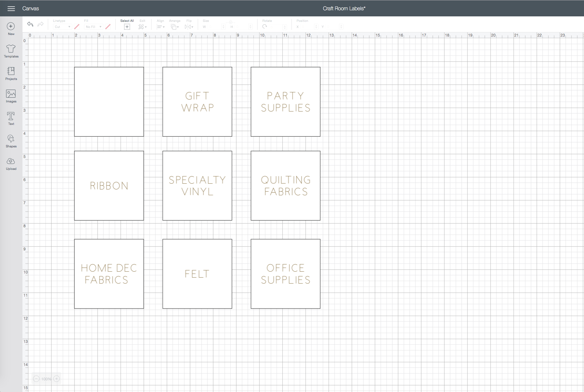Image resolution: width=584 pixels, height=392 pixels.
Task: Redo the last undone action
Action: coord(40,24)
